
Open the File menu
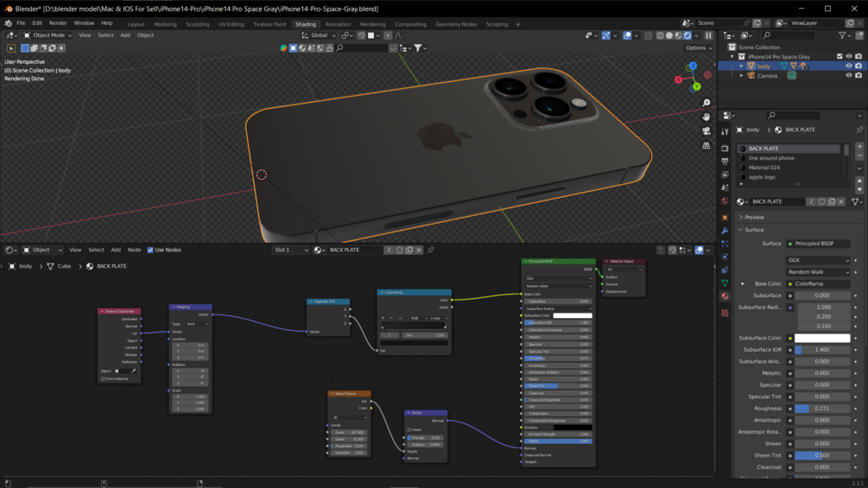[x=21, y=23]
